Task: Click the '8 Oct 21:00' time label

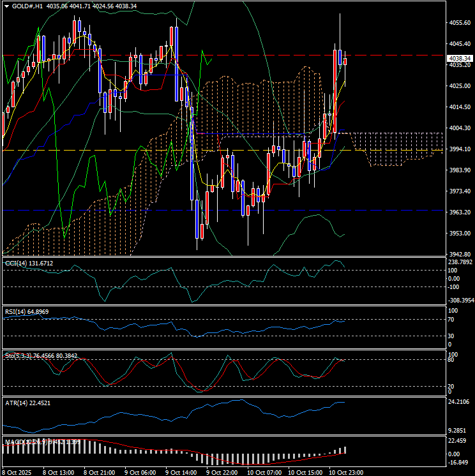Action: pyautogui.click(x=100, y=472)
